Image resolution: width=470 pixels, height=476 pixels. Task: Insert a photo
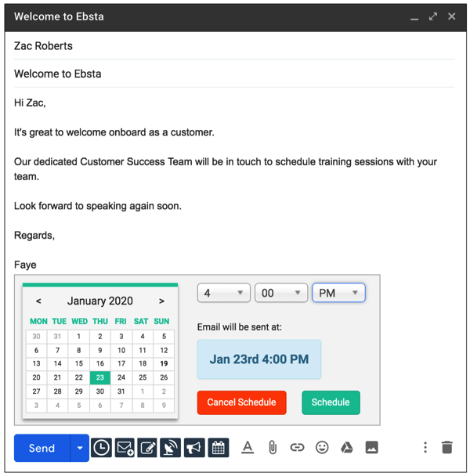pos(371,448)
